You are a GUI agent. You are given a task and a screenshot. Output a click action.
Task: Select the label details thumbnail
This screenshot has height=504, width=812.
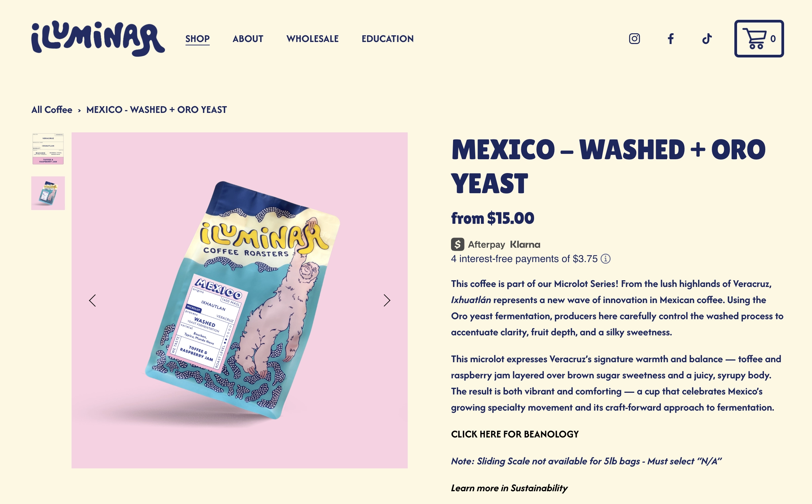(x=48, y=149)
